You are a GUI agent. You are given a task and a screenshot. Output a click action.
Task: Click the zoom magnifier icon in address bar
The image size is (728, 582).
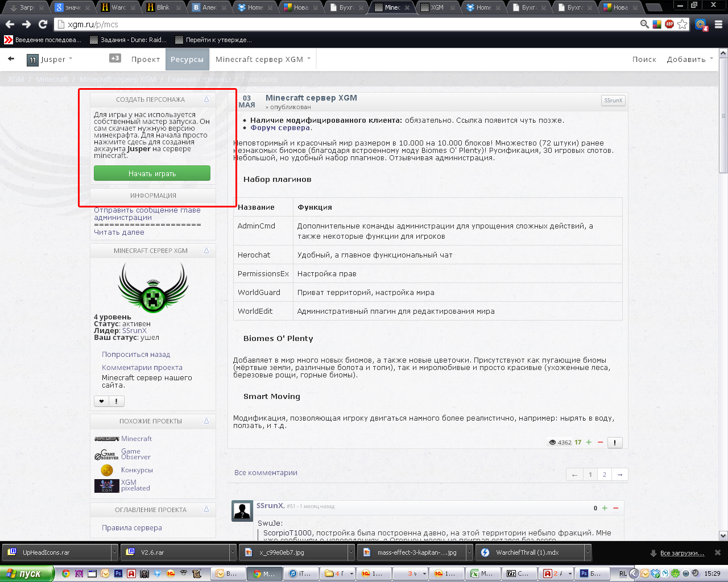[644, 24]
